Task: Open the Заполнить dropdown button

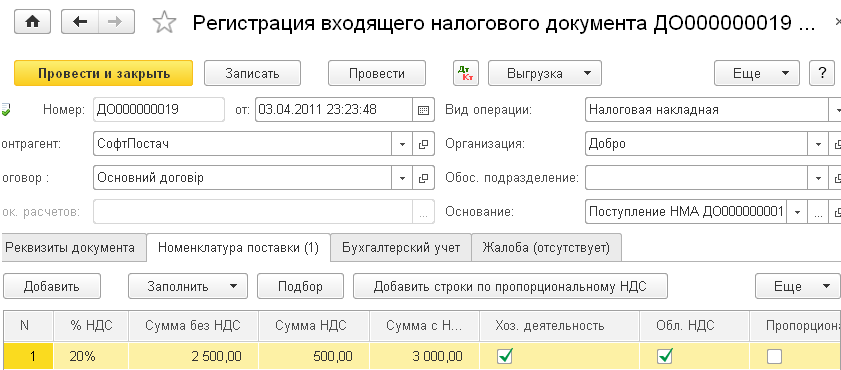Action: pyautogui.click(x=188, y=286)
